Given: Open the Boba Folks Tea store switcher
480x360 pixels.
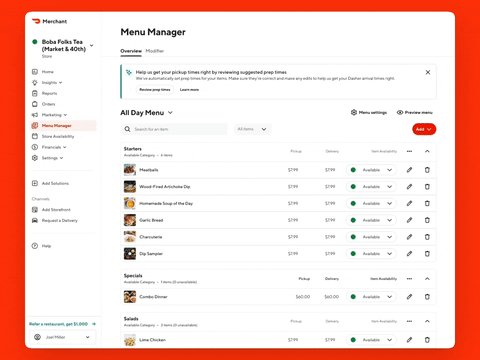Looking at the screenshot, I should (63, 48).
